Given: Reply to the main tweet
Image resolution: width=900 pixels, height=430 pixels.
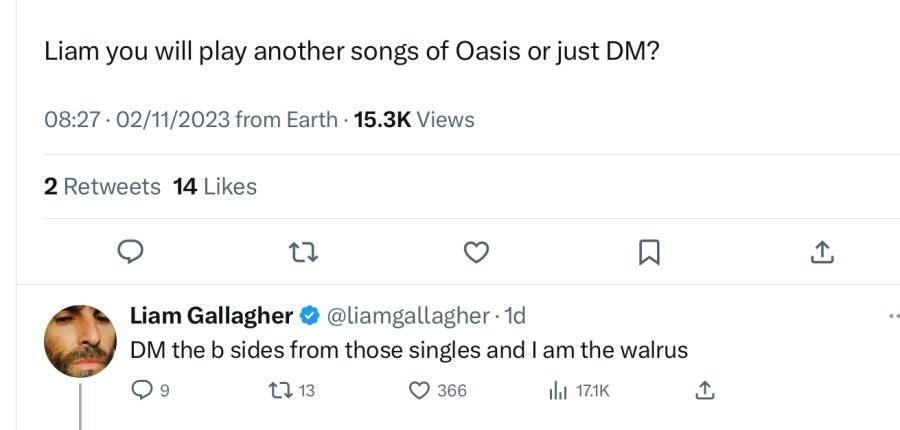Looking at the screenshot, I should [x=130, y=252].
